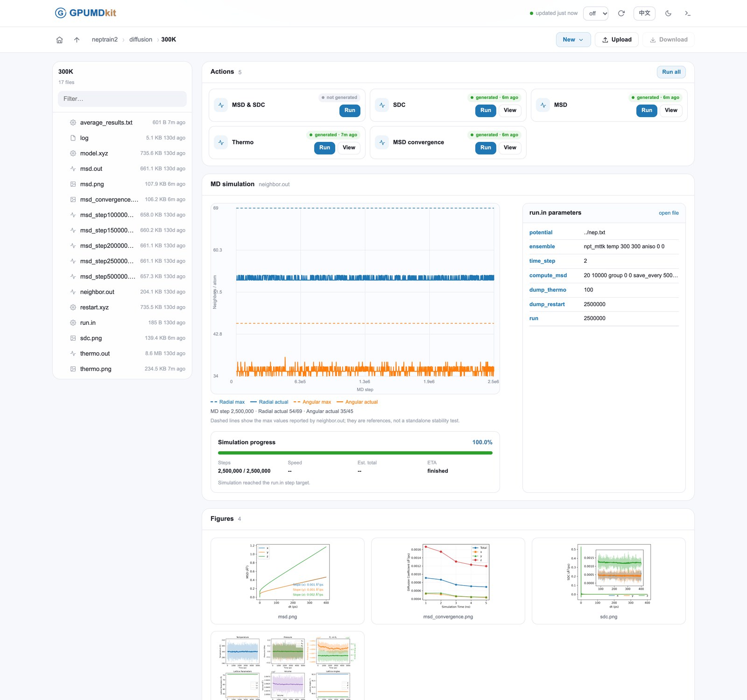This screenshot has width=747, height=700.
Task: Go to home directory icon
Action: [59, 40]
